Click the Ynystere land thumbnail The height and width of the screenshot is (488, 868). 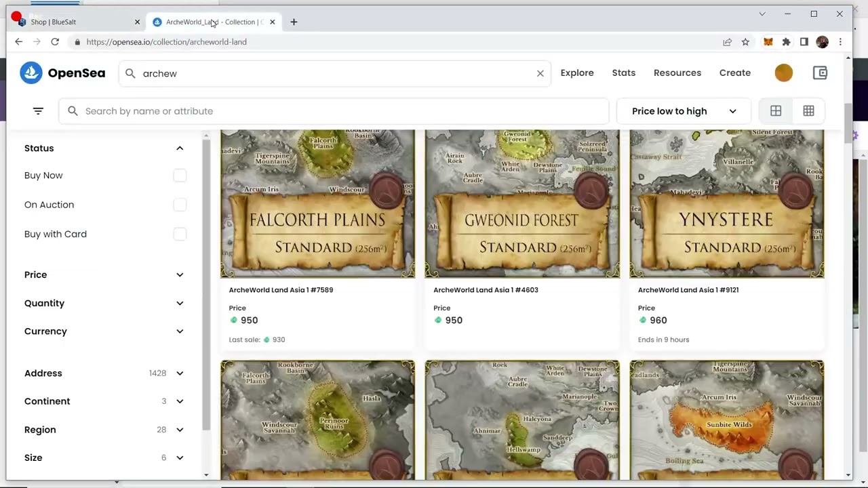coord(727,204)
